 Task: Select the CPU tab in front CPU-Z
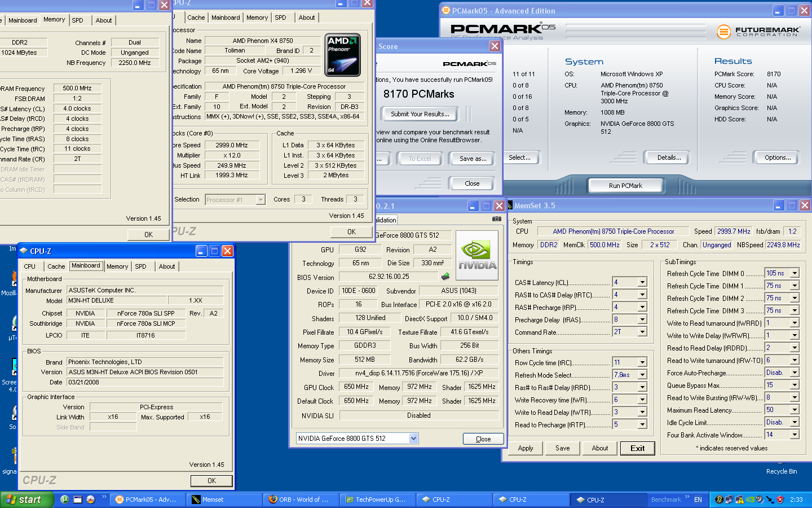pos(30,266)
